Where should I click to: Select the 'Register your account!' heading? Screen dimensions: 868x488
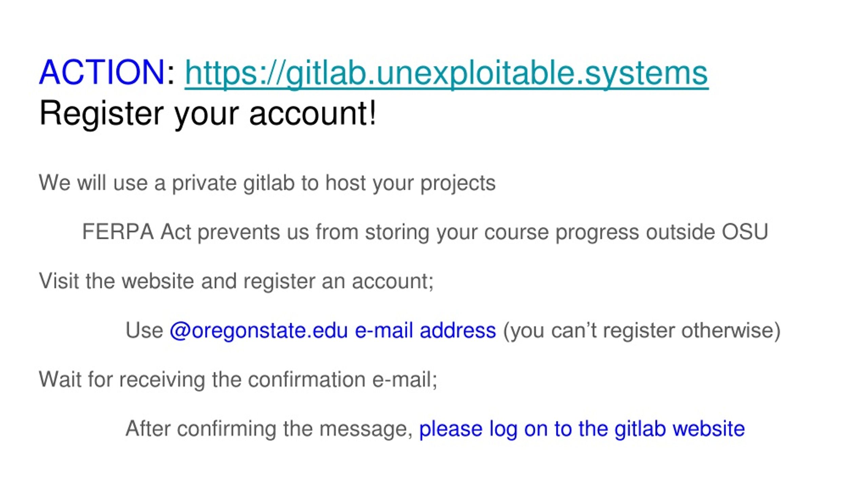208,114
